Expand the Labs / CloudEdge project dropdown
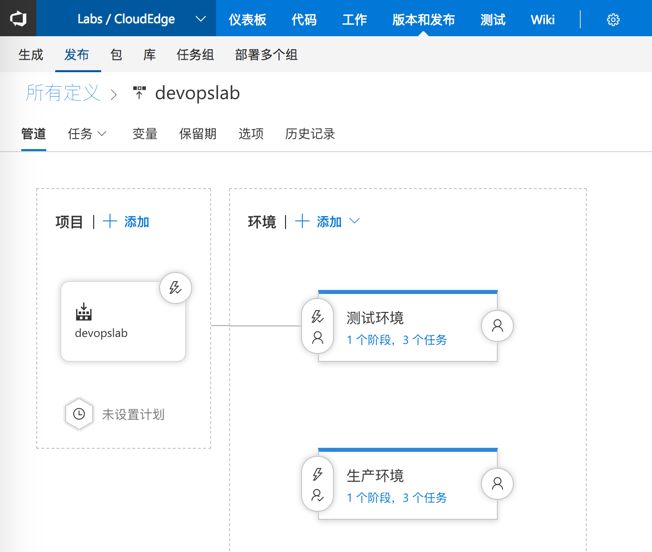Image resolution: width=652 pixels, height=552 pixels. click(x=200, y=19)
